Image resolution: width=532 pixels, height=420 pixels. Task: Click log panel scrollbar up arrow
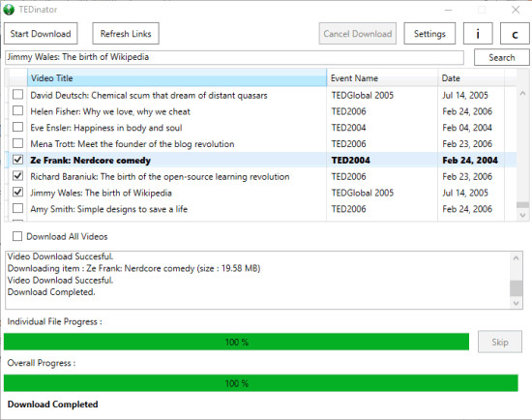click(517, 258)
